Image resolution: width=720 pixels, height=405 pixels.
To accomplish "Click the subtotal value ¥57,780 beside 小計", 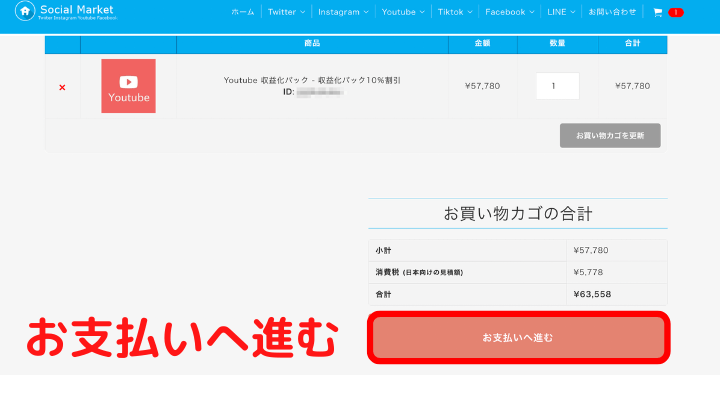I will point(591,250).
